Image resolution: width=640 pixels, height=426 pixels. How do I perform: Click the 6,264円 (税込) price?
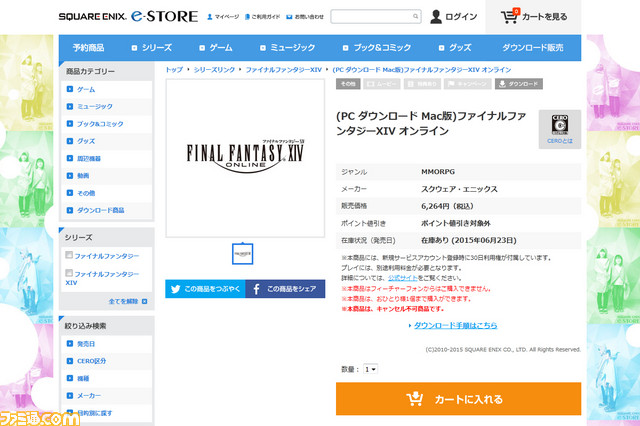click(x=447, y=206)
